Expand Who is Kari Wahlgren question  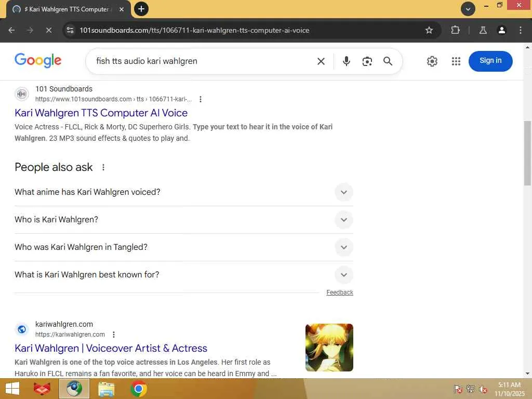(x=183, y=220)
